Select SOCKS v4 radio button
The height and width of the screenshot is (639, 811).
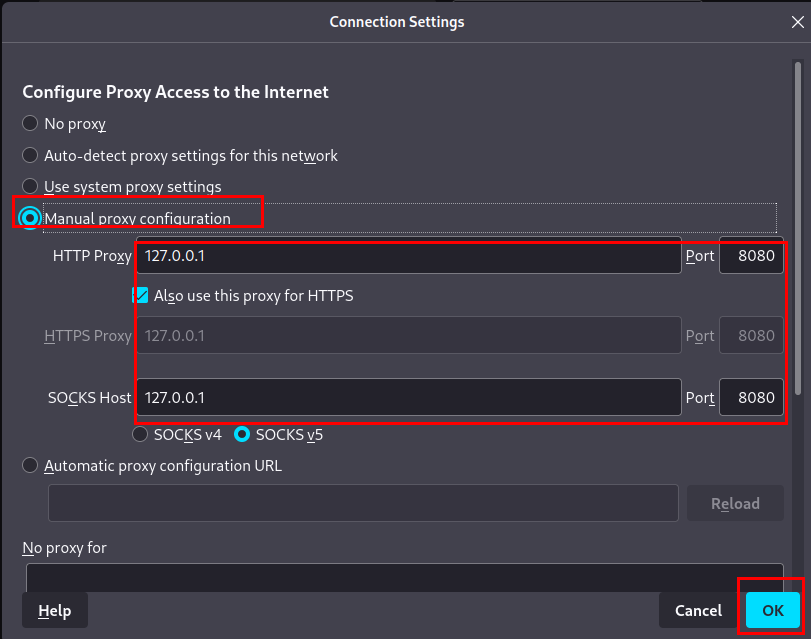141,435
